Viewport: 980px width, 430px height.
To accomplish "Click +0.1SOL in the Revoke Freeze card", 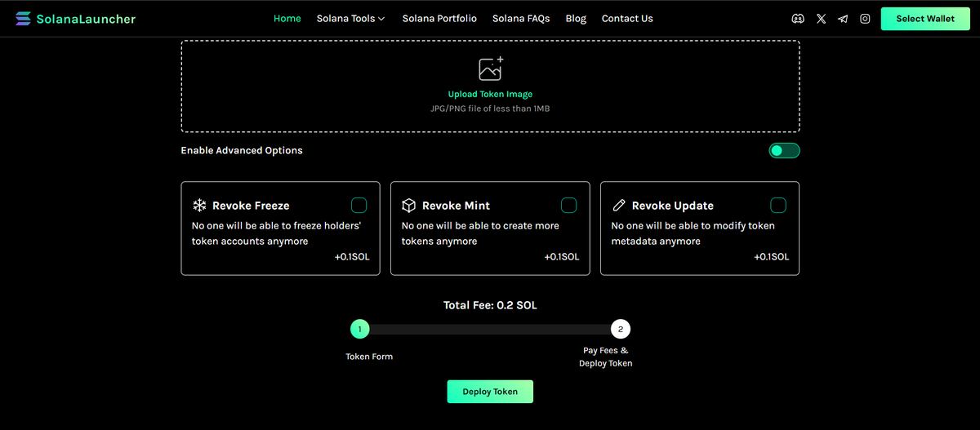I will 352,257.
